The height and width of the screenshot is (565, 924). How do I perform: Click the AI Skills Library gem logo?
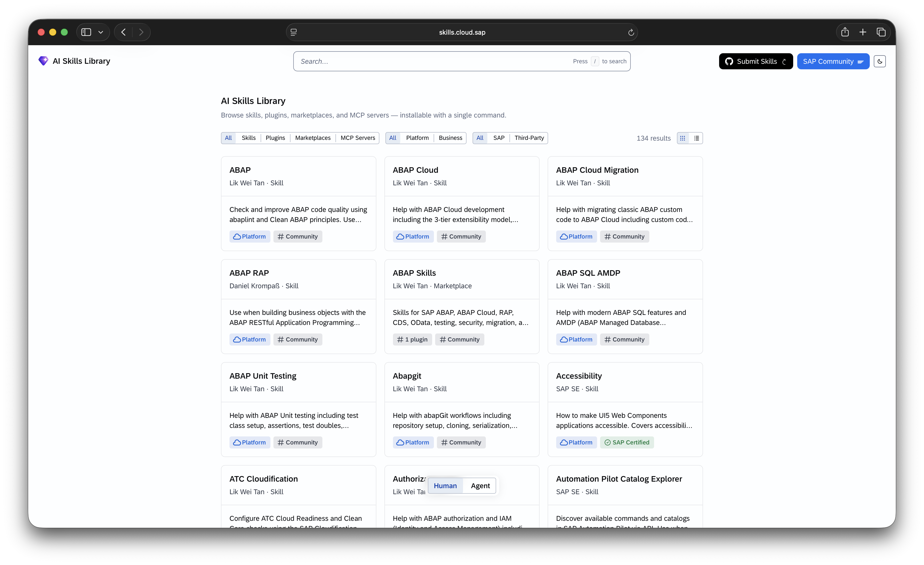[43, 61]
